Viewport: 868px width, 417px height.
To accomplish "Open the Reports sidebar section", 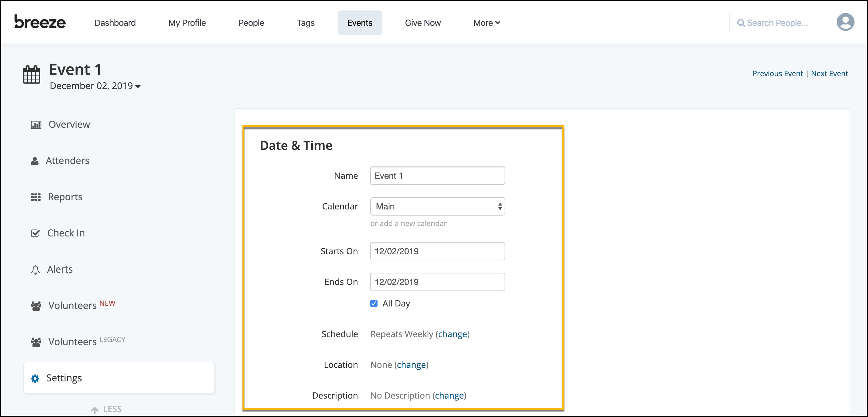I will point(56,197).
